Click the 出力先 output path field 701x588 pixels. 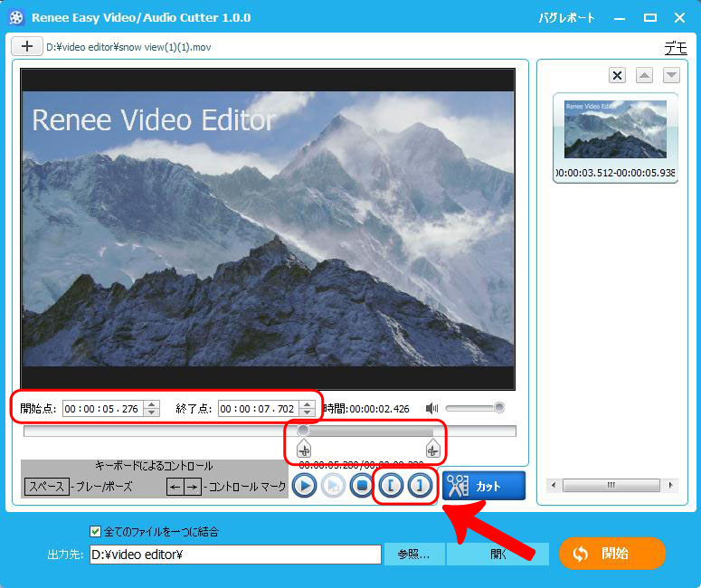pos(235,555)
